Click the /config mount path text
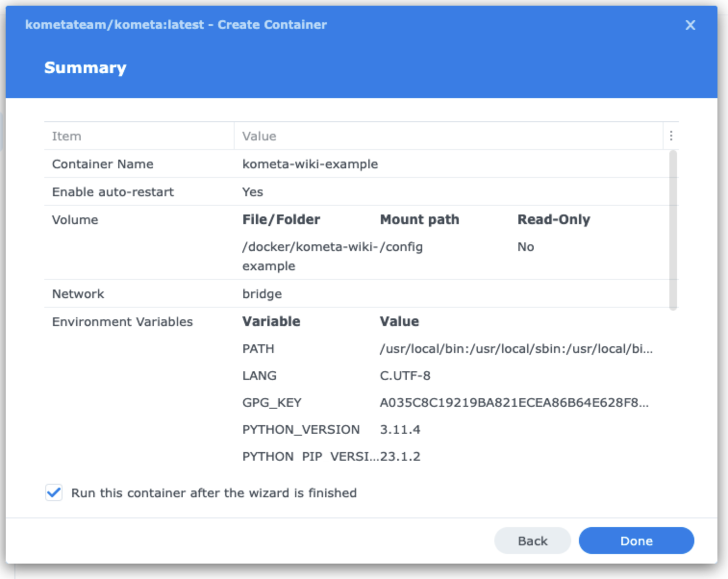The image size is (728, 579). tap(402, 247)
